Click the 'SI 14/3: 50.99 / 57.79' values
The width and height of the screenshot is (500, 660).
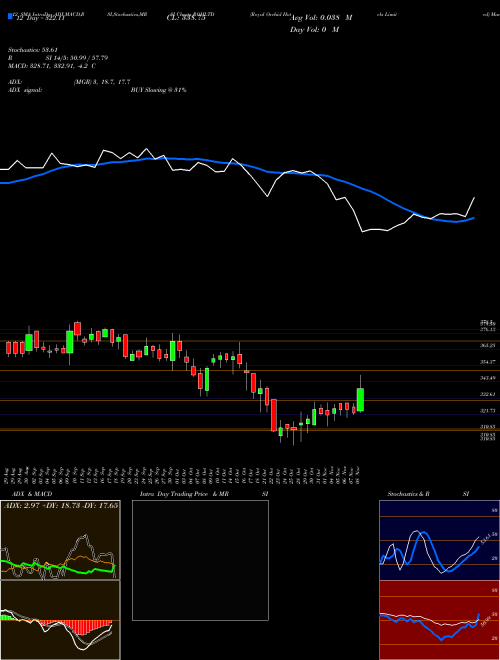point(77,58)
